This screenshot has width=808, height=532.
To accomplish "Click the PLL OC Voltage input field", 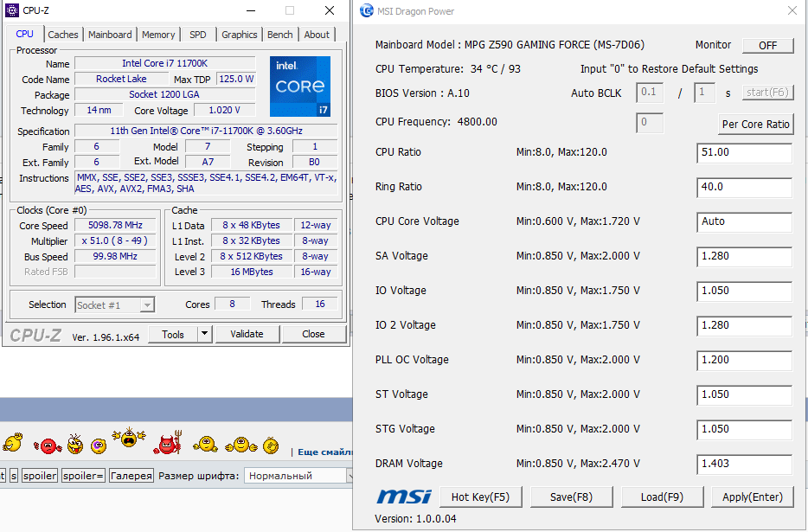I will pos(744,361).
